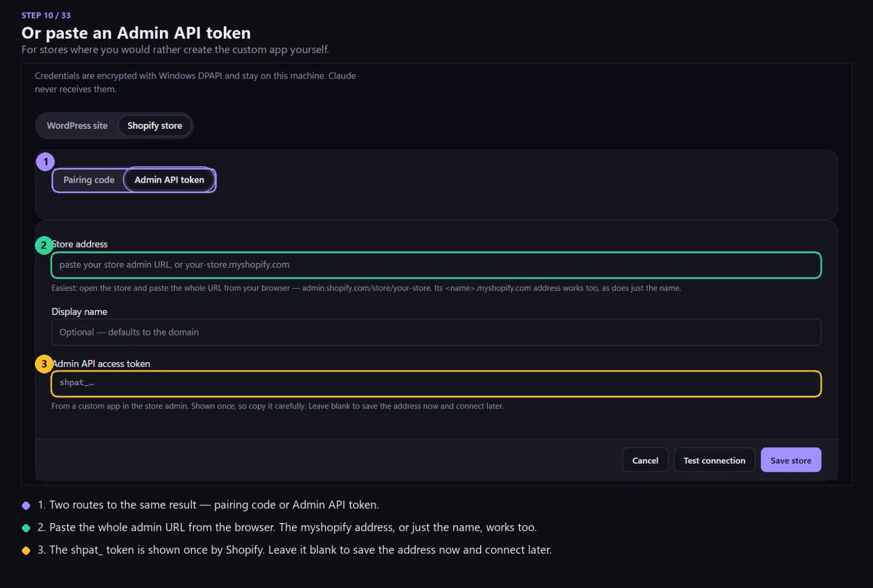This screenshot has height=588, width=873.
Task: Click the 'Display name' label
Action: pos(79,311)
